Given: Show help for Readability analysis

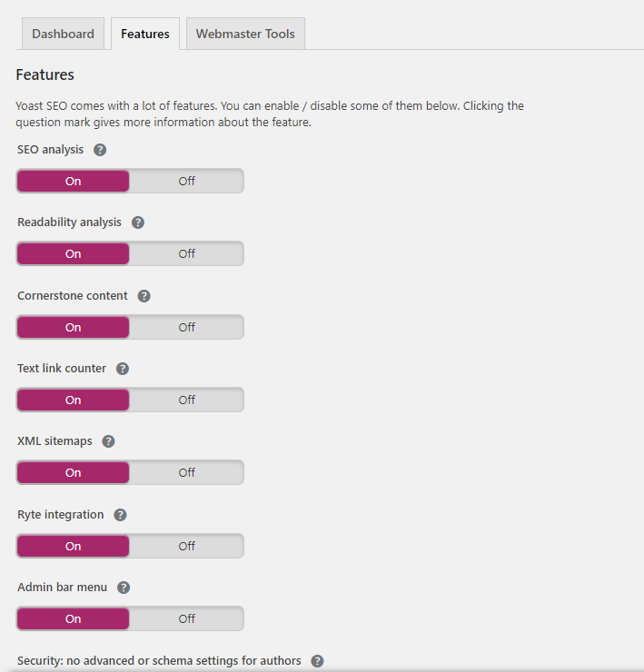Looking at the screenshot, I should coord(138,222).
